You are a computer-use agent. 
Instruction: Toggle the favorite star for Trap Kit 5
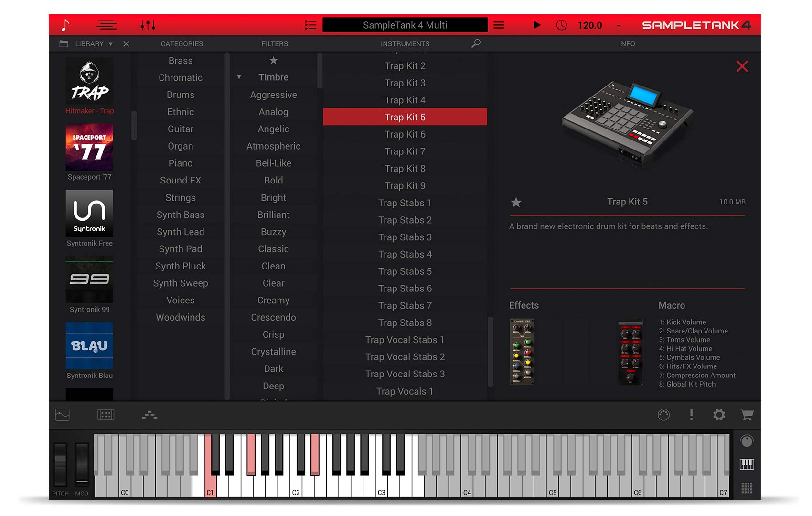click(x=516, y=203)
